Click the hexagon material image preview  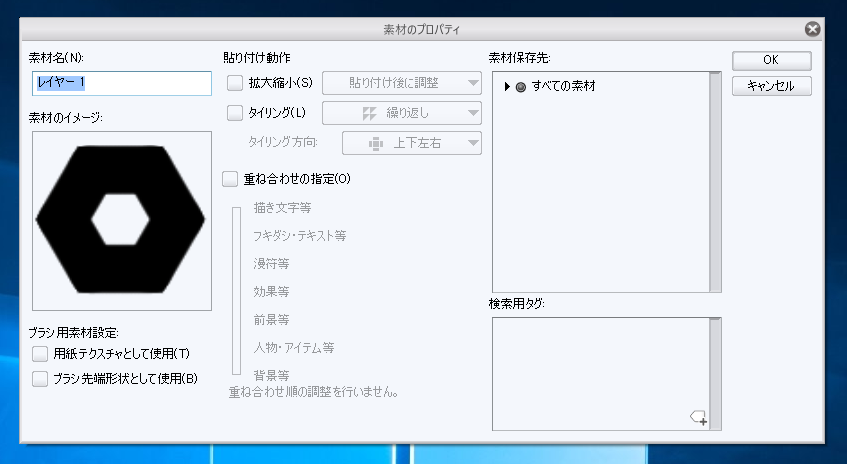(122, 221)
